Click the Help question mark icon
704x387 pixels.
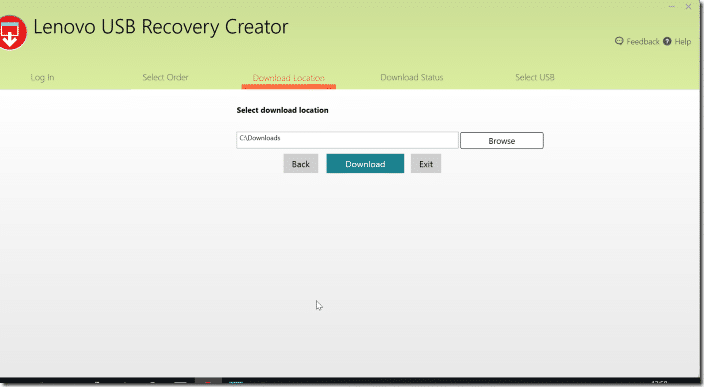coord(667,41)
